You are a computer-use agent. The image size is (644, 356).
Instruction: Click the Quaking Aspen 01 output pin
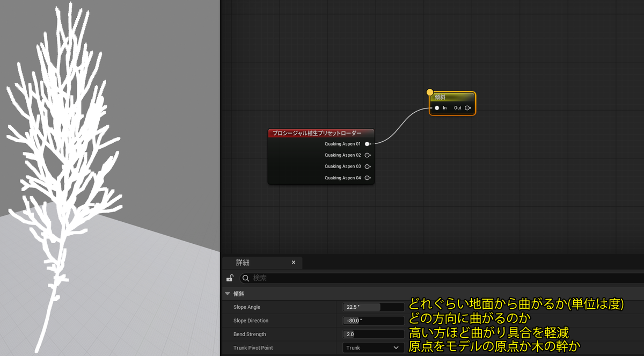(368, 144)
